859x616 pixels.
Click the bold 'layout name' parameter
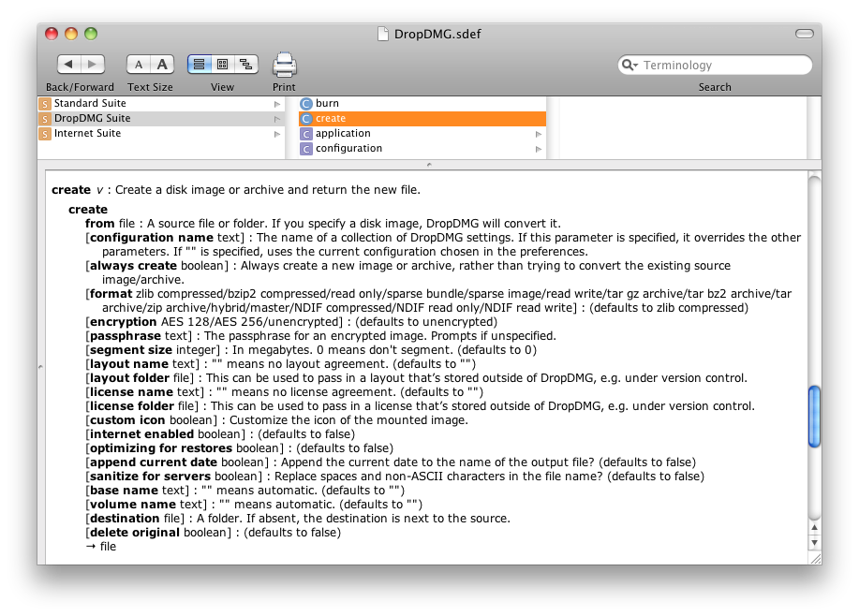coord(129,364)
